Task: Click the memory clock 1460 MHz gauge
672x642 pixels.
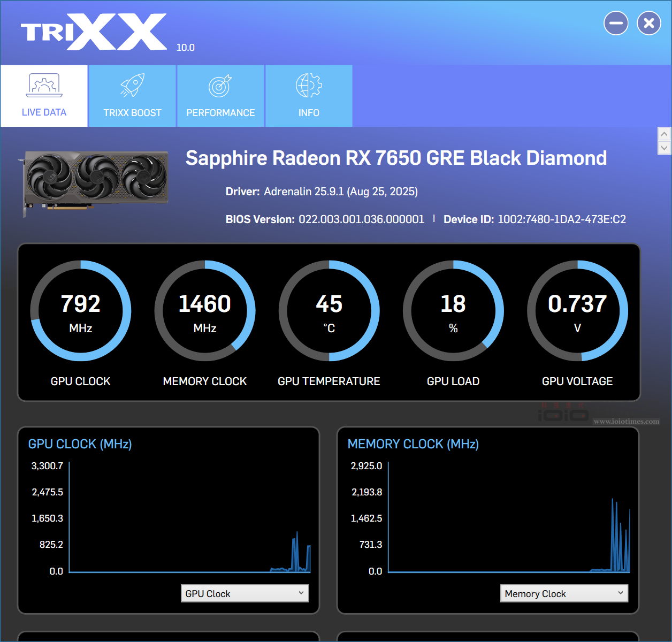Action: [x=205, y=311]
